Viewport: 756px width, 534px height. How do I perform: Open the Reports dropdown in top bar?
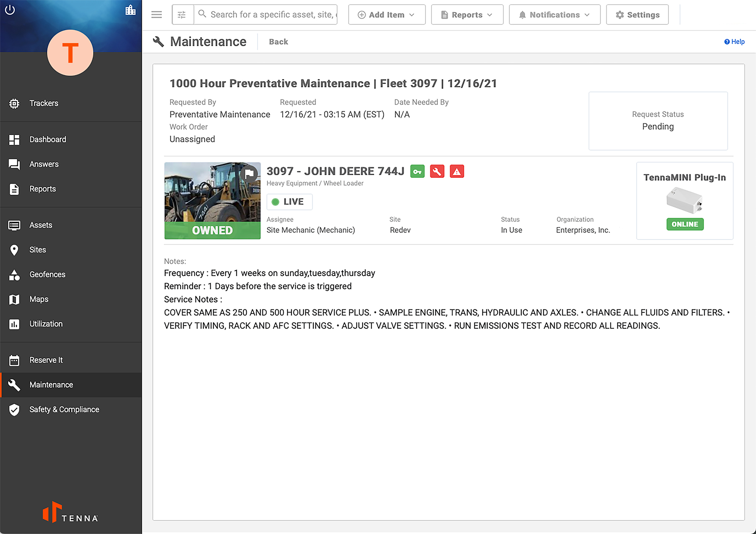tap(467, 15)
